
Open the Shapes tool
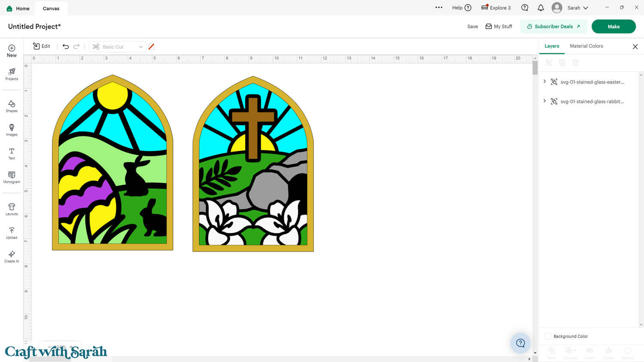click(x=12, y=106)
